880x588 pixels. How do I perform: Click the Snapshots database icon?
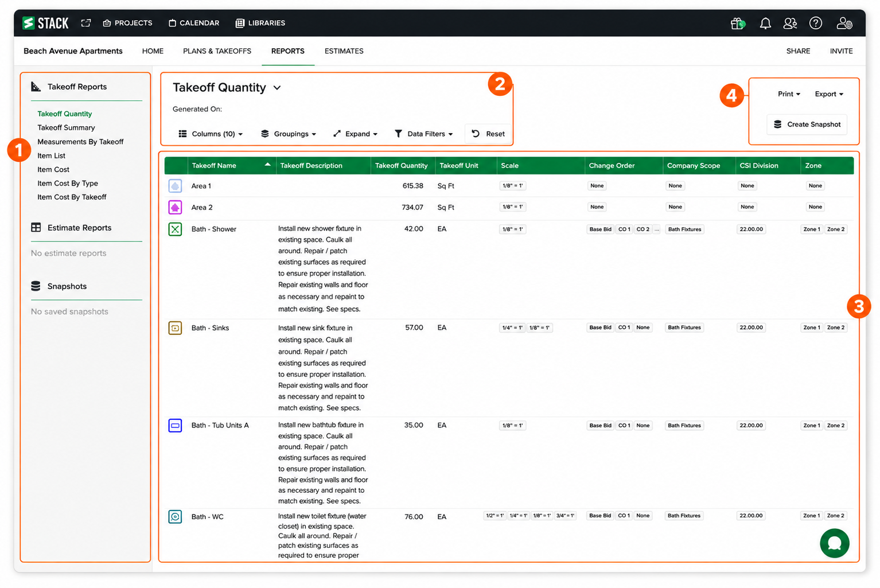pos(36,286)
